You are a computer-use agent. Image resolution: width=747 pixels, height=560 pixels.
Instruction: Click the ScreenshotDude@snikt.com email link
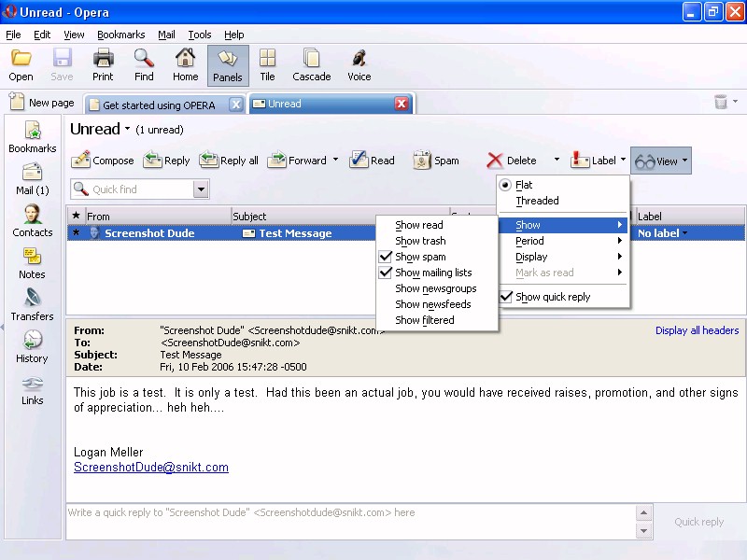pyautogui.click(x=151, y=467)
